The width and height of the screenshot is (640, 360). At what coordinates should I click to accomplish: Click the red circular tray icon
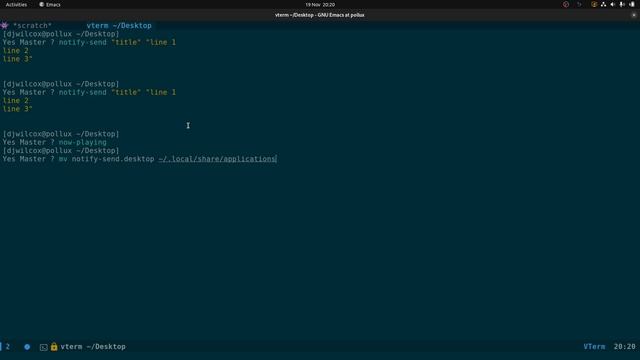(566, 4)
